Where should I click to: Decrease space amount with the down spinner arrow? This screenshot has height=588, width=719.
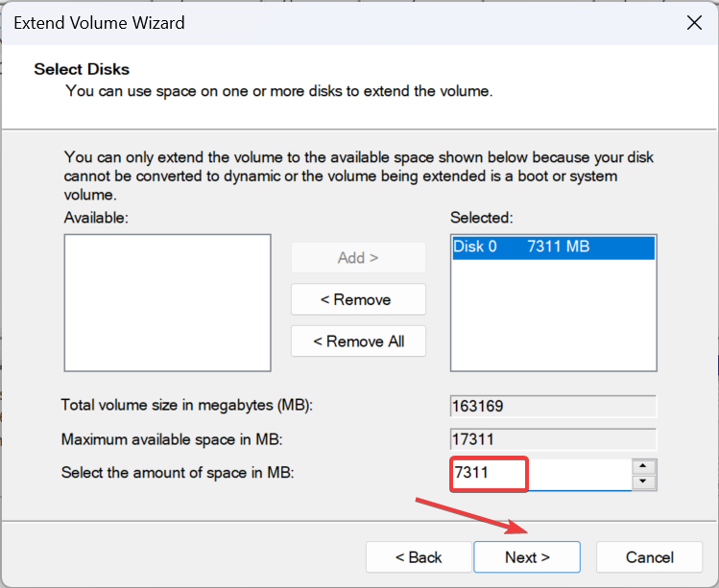[645, 482]
